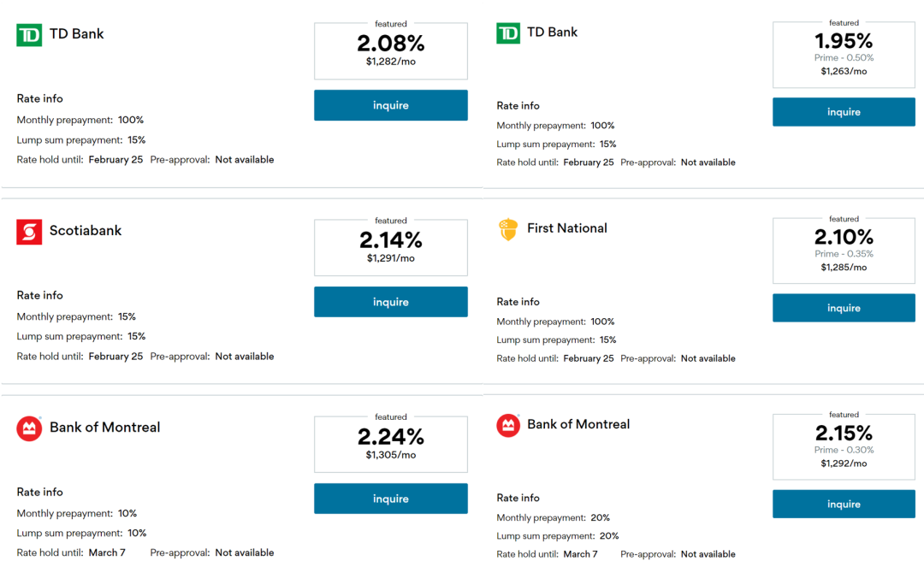Open the featured 2.10% Prime - 0.35% box
This screenshot has width=924, height=567.
click(x=843, y=251)
